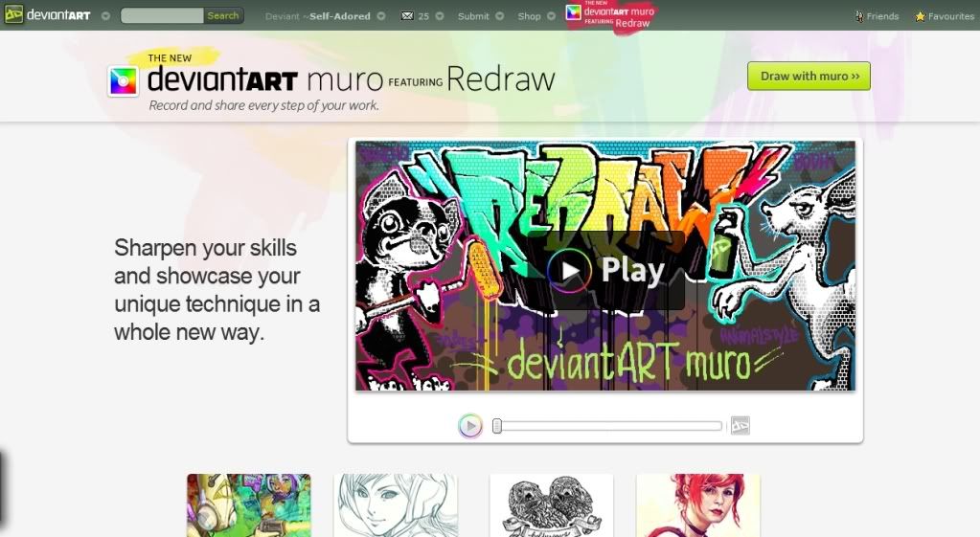
Task: Open the Favourites star link
Action: click(945, 16)
